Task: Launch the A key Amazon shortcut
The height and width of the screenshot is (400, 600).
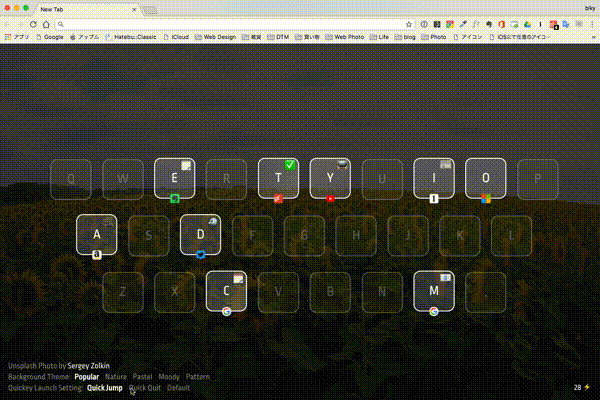Action: (96, 234)
